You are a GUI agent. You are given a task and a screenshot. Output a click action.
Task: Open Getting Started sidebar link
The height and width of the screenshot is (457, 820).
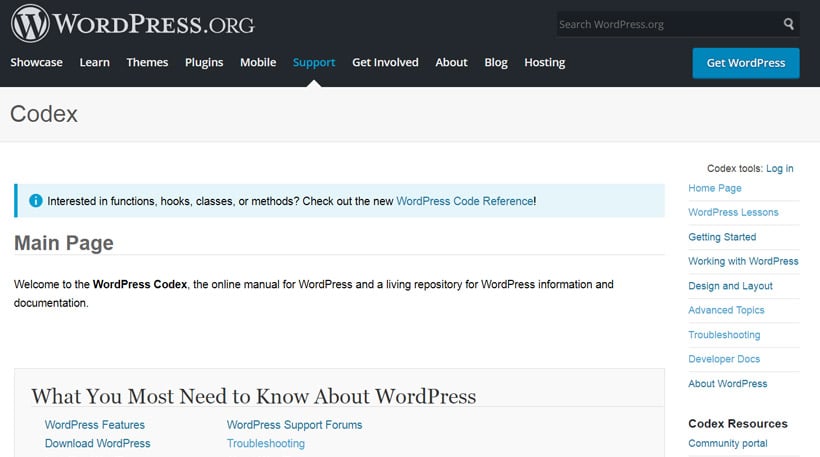tap(722, 237)
